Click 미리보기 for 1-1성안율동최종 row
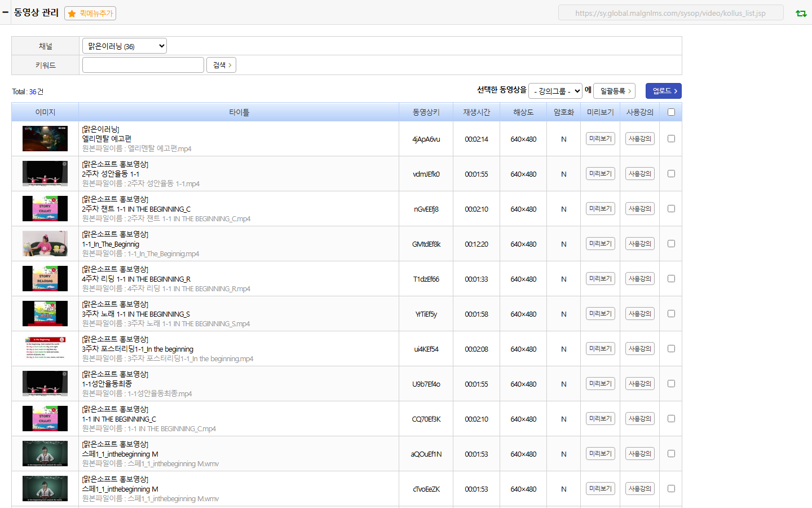 click(x=601, y=383)
